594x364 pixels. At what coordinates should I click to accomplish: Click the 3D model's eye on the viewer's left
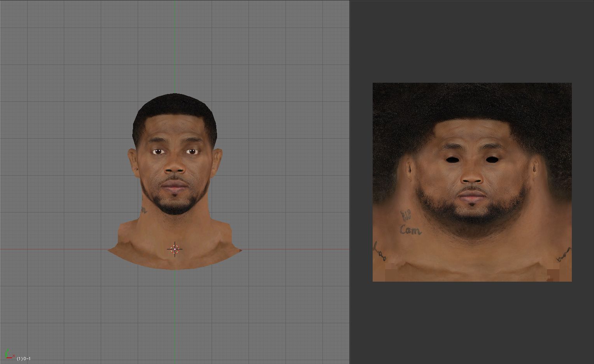158,152
